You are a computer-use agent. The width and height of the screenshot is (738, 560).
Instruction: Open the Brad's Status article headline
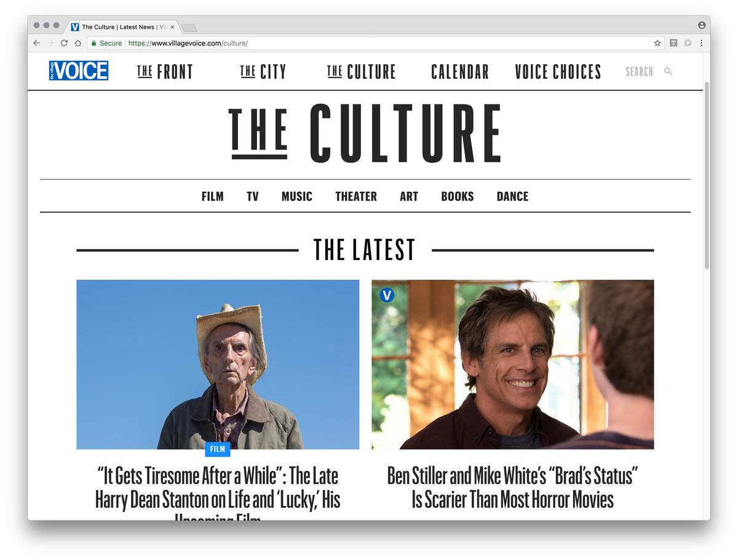(512, 487)
